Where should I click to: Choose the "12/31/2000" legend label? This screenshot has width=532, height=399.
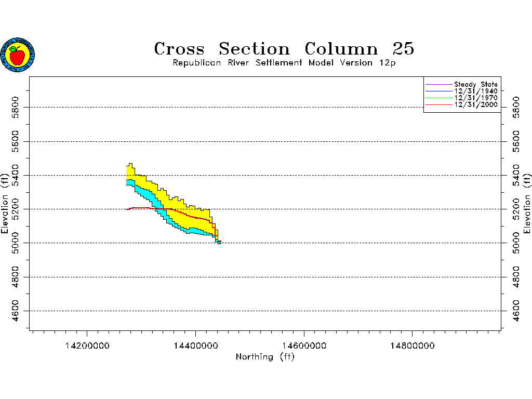tap(476, 104)
